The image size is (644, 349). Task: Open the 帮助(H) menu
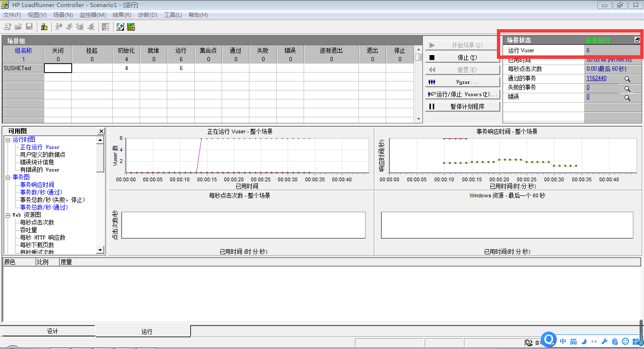pyautogui.click(x=198, y=15)
